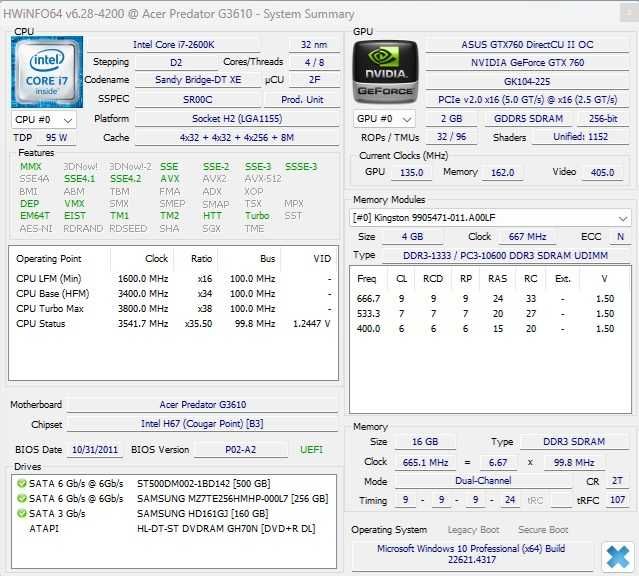Click the ROPs / TMUs value 32 / 96

[x=451, y=137]
